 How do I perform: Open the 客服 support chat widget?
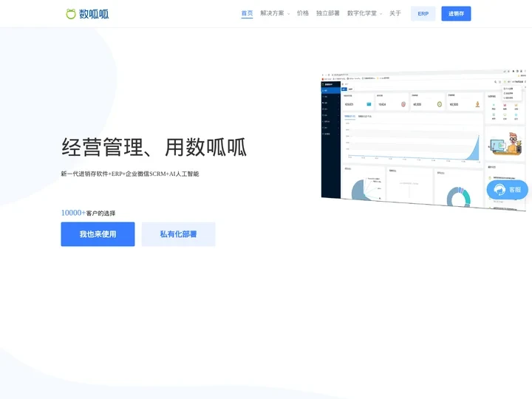pyautogui.click(x=507, y=189)
